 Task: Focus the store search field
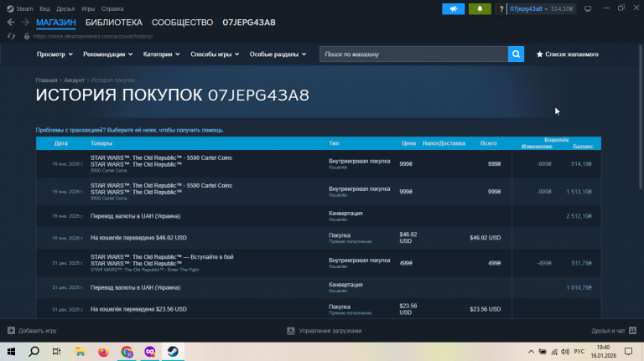(x=413, y=54)
